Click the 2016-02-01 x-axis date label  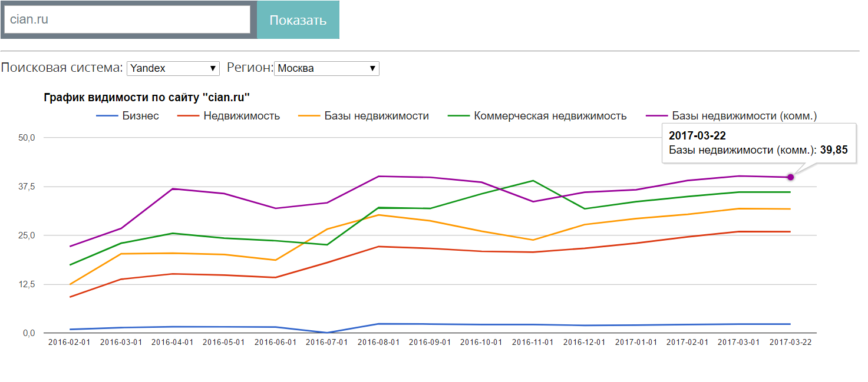pyautogui.click(x=70, y=343)
